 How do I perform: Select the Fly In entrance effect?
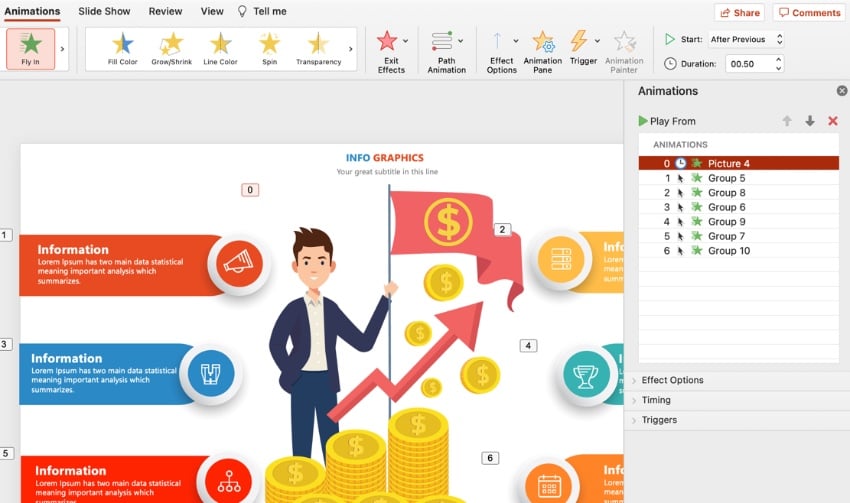tap(30, 49)
